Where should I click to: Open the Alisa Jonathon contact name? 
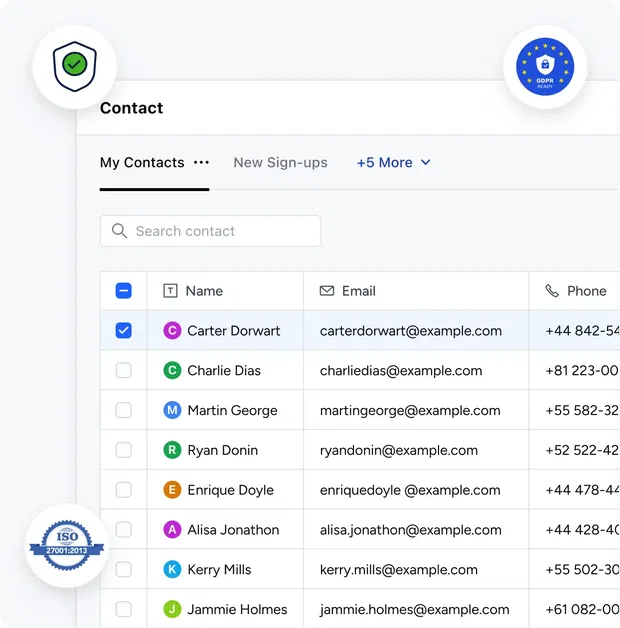coord(233,530)
